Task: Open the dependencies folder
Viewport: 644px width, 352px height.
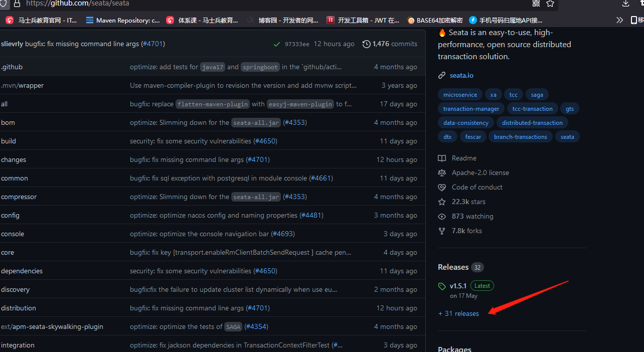Action: point(22,271)
